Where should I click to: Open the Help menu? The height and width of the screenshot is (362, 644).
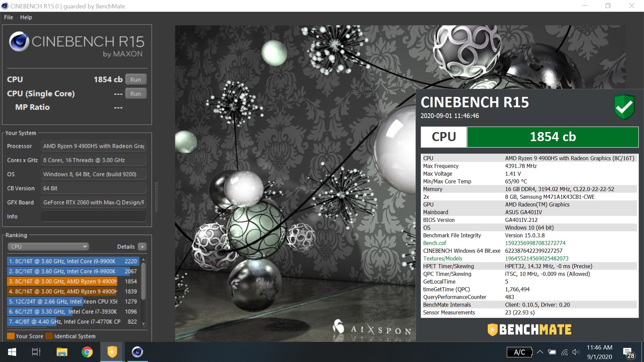[26, 17]
